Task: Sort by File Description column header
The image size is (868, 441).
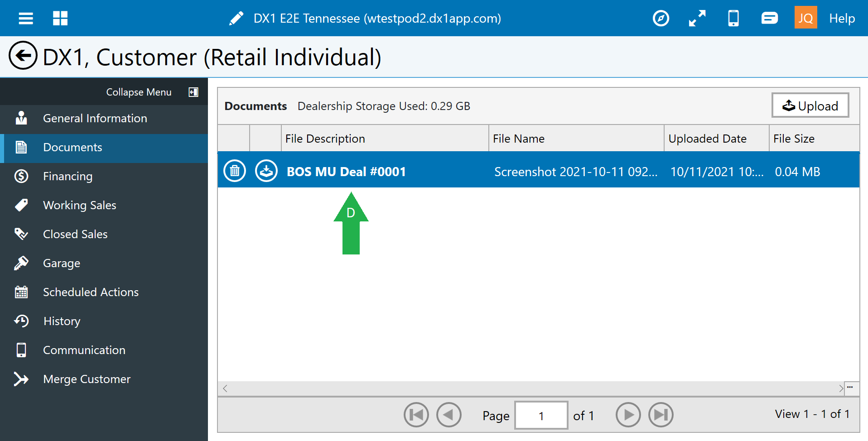Action: 385,139
